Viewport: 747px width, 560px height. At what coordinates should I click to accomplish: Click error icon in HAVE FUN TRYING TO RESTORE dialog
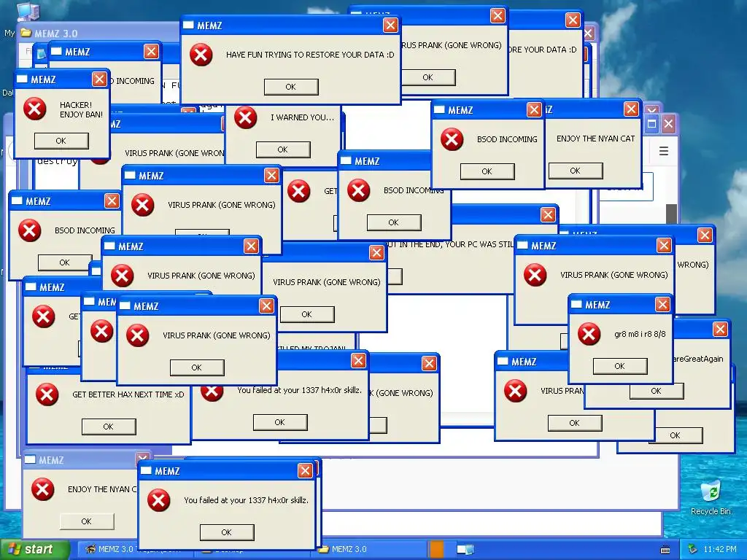201,54
